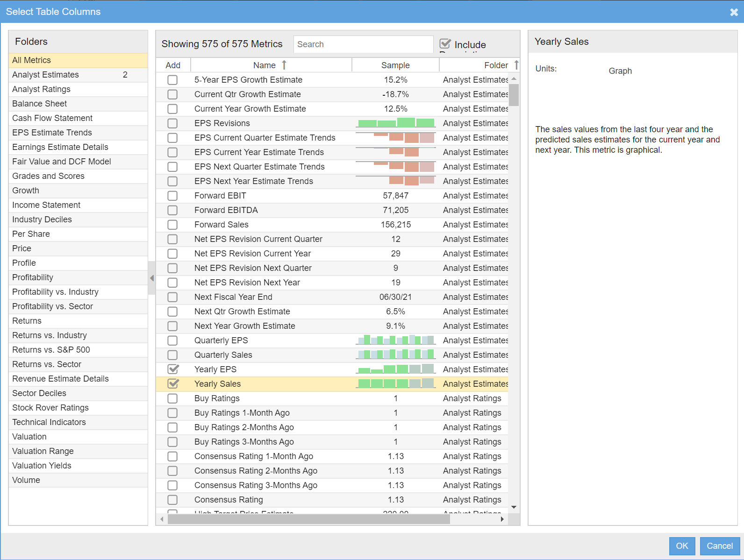Open the Stock Rover Ratings folder
Viewport: 744px width, 560px height.
pos(78,408)
